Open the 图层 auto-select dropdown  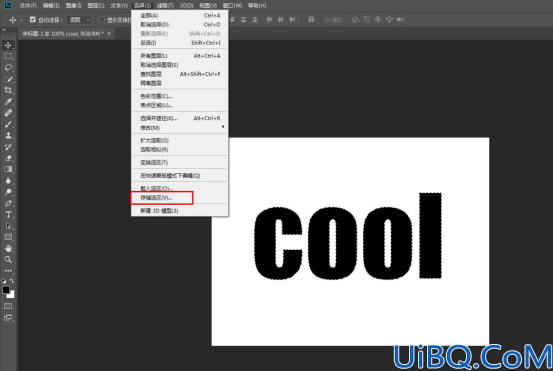(79, 20)
